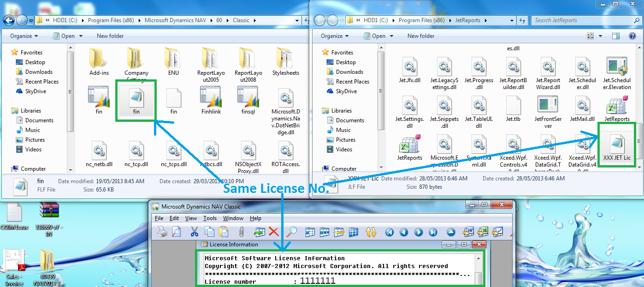Viewport: 644px width, 287px height.
Task: Click the New folder button in Classic window
Action: point(110,36)
